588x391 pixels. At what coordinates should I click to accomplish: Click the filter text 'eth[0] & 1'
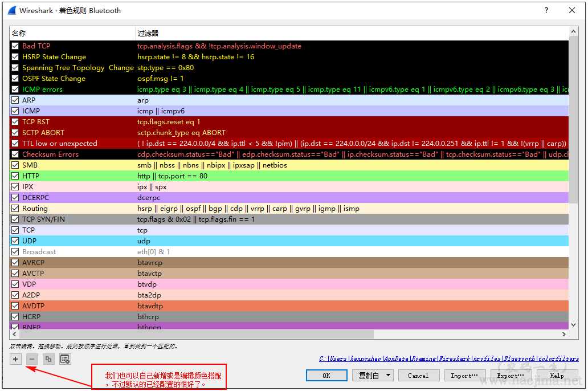[153, 252]
